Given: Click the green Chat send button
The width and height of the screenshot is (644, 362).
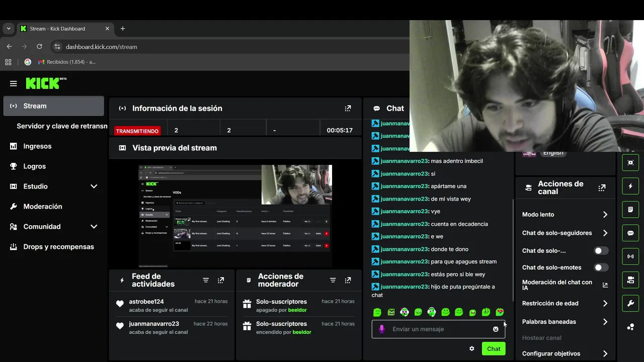Looking at the screenshot, I should pyautogui.click(x=494, y=348).
